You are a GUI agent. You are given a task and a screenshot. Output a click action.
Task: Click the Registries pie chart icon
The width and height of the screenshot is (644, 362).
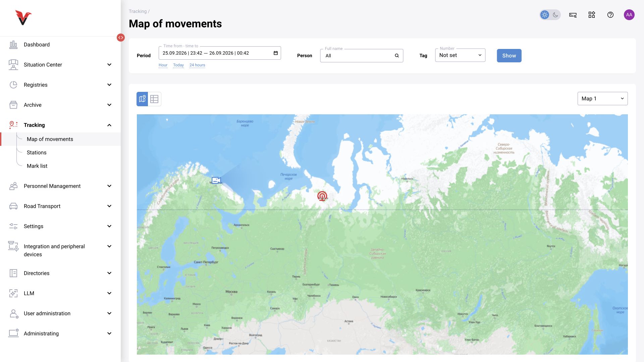point(13,85)
